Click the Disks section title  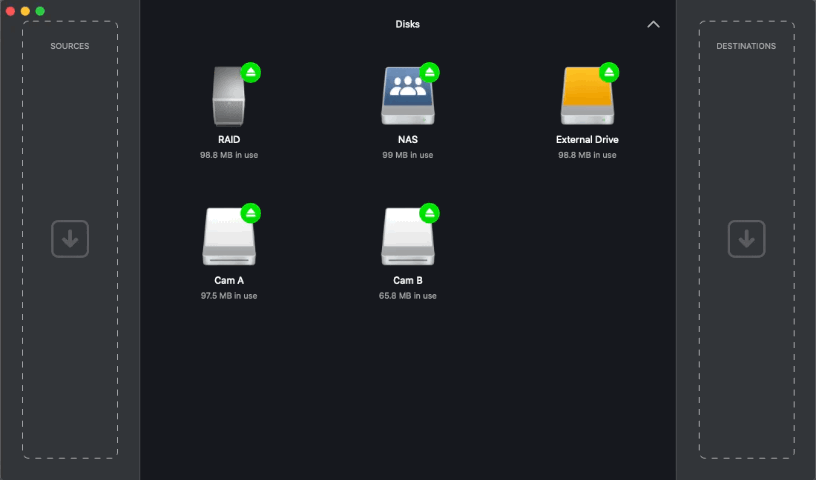click(407, 24)
